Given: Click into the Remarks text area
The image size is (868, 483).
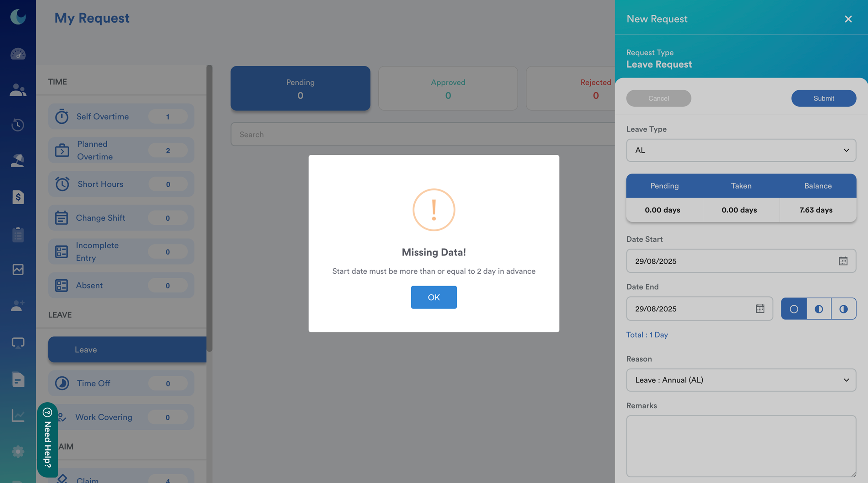Looking at the screenshot, I should pyautogui.click(x=741, y=446).
